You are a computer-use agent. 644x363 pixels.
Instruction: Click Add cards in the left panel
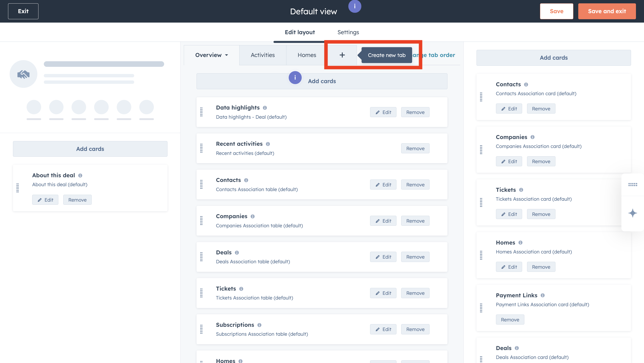coord(90,149)
